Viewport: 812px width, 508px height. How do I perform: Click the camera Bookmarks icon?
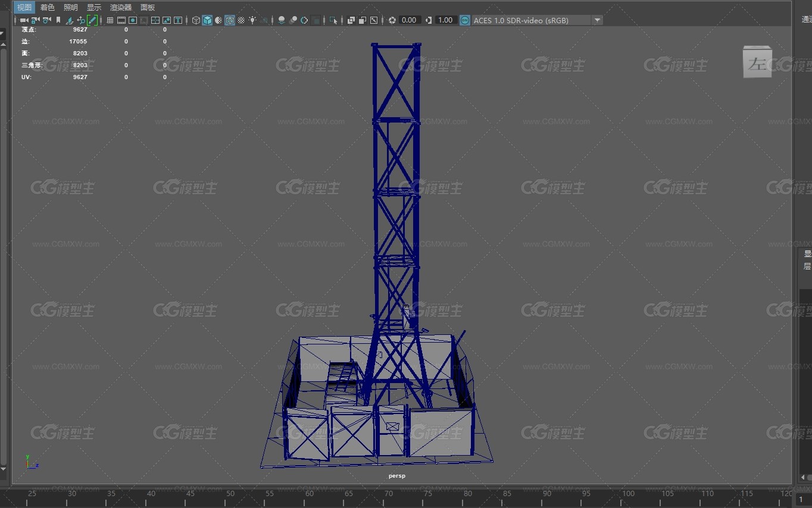tap(58, 20)
